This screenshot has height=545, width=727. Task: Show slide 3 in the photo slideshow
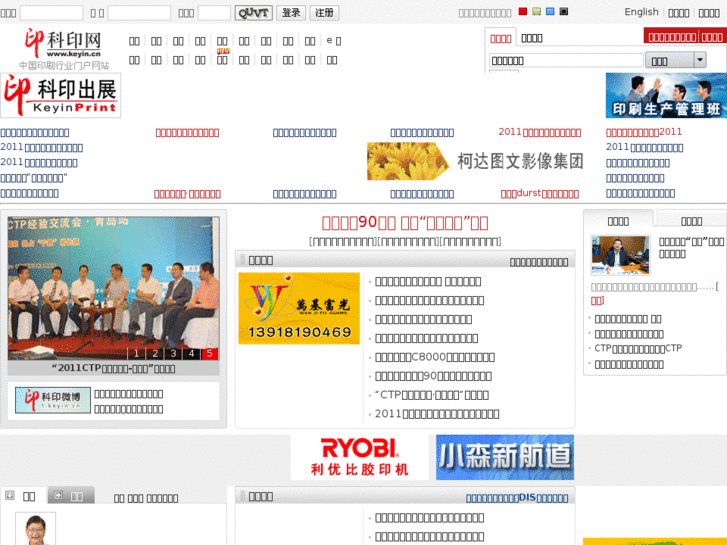click(x=173, y=353)
